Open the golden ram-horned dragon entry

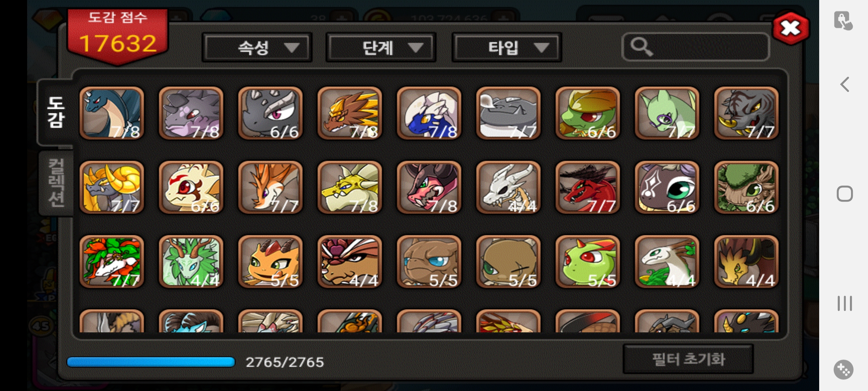112,187
